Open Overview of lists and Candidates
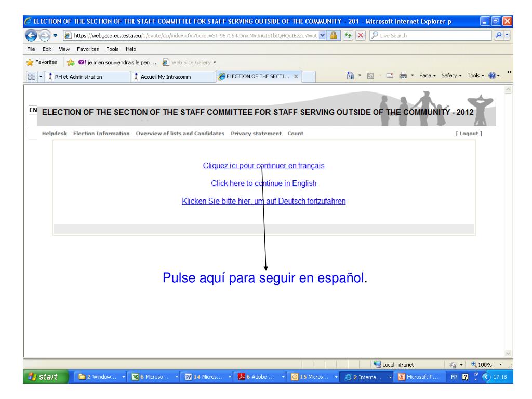Image resolution: width=532 pixels, height=399 pixels. (x=180, y=134)
